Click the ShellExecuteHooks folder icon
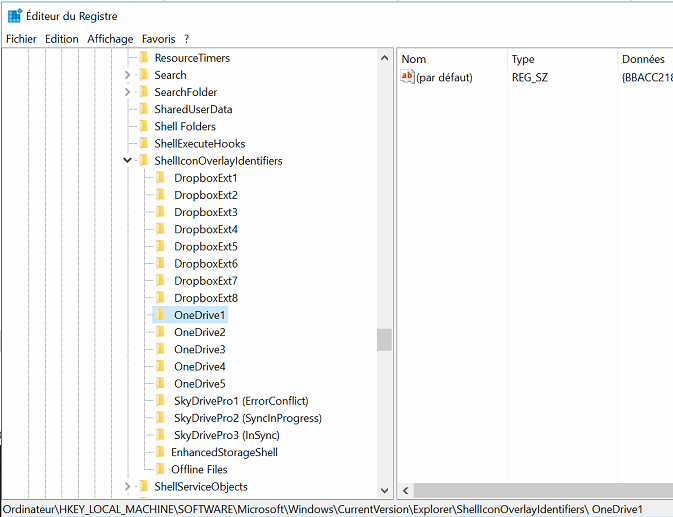The width and height of the screenshot is (673, 517). [144, 143]
